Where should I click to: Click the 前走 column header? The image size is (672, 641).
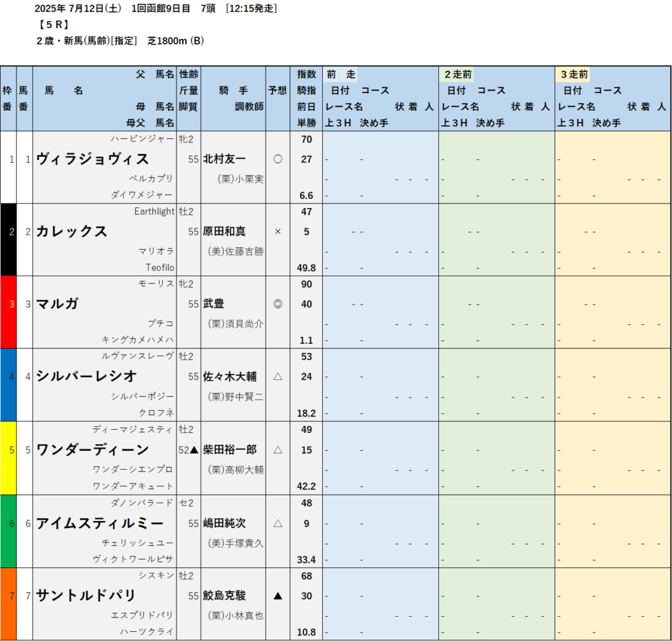pyautogui.click(x=341, y=74)
